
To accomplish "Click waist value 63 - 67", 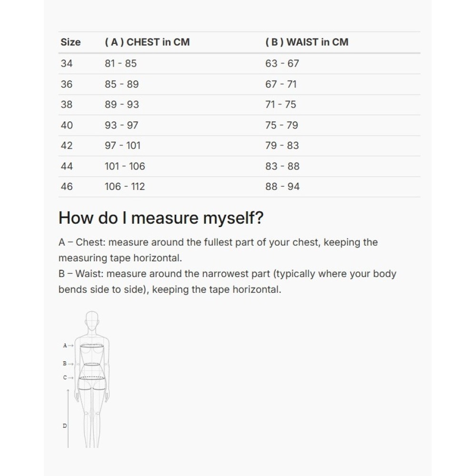I will (x=282, y=63).
